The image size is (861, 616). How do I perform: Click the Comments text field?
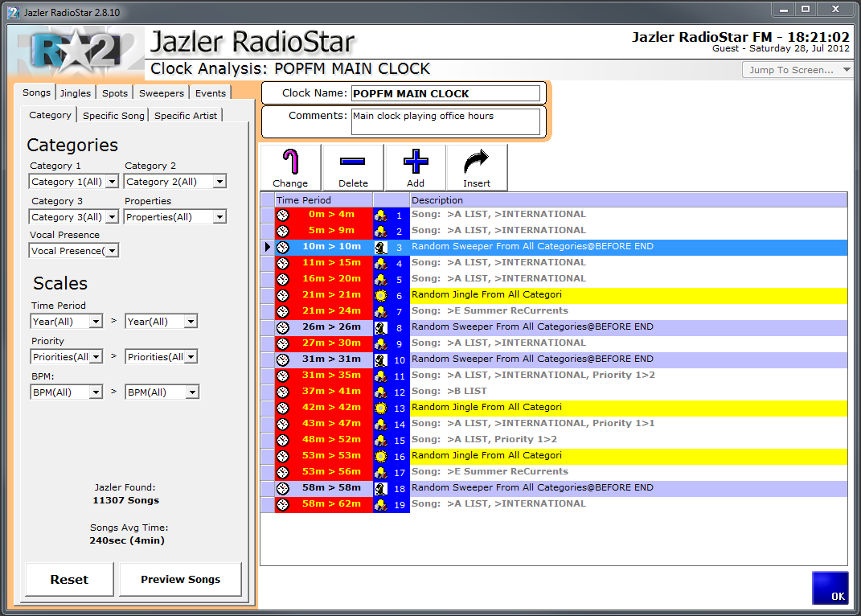(445, 121)
